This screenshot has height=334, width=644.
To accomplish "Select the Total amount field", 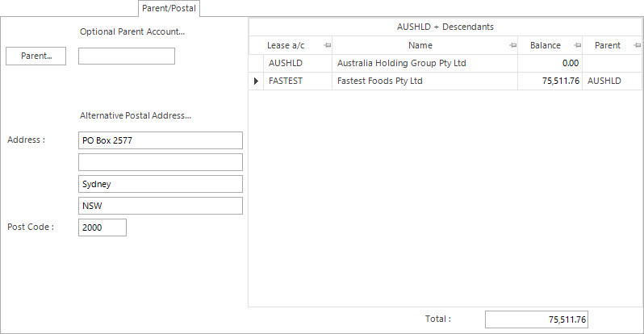I will [x=537, y=319].
